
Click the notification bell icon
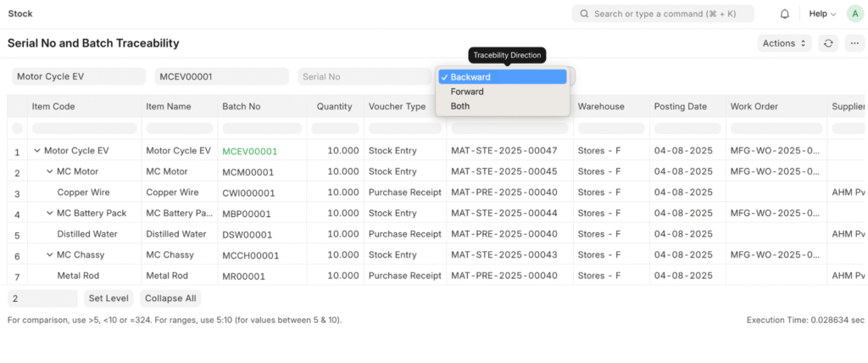click(x=785, y=14)
